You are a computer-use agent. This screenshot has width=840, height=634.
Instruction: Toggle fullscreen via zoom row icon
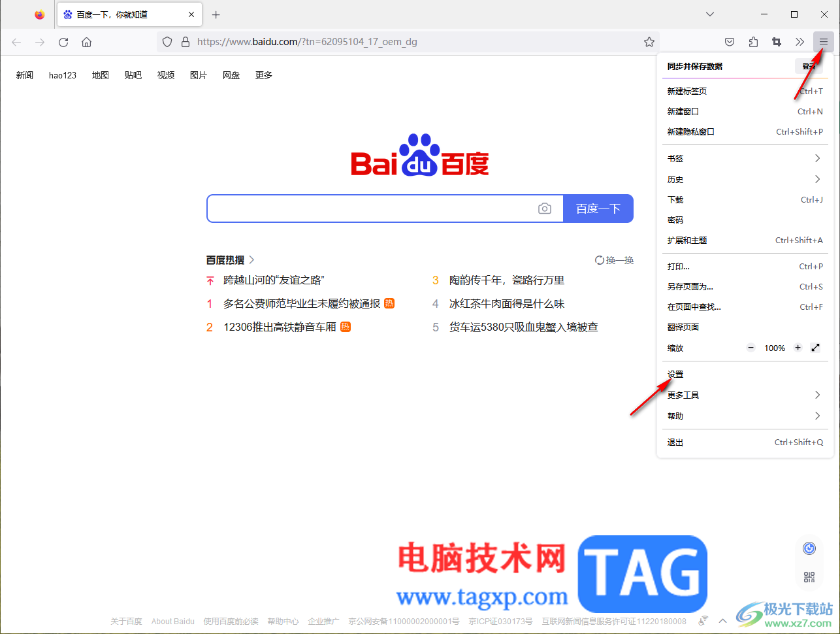pyautogui.click(x=815, y=347)
